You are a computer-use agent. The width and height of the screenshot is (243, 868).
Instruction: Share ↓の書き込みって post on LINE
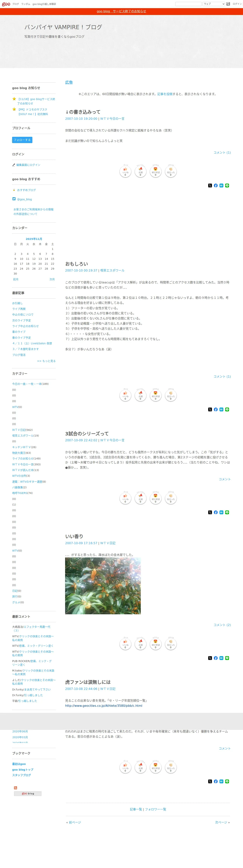[227, 185]
